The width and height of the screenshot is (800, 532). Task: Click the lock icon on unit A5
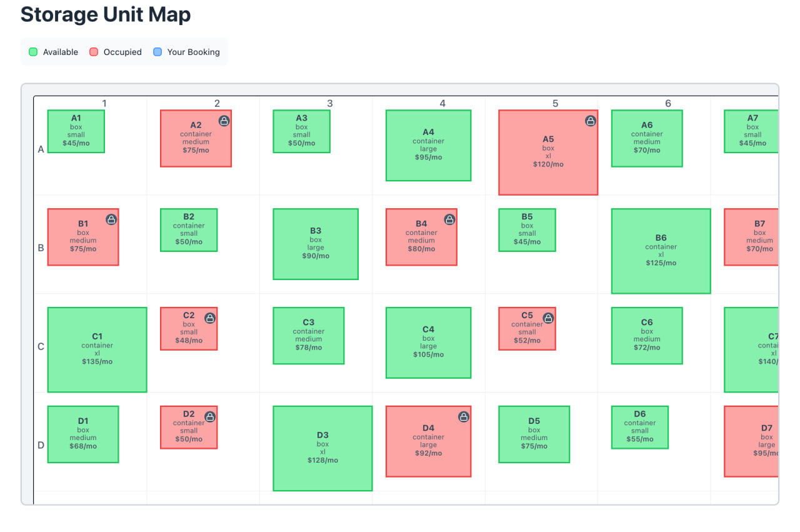coord(590,120)
